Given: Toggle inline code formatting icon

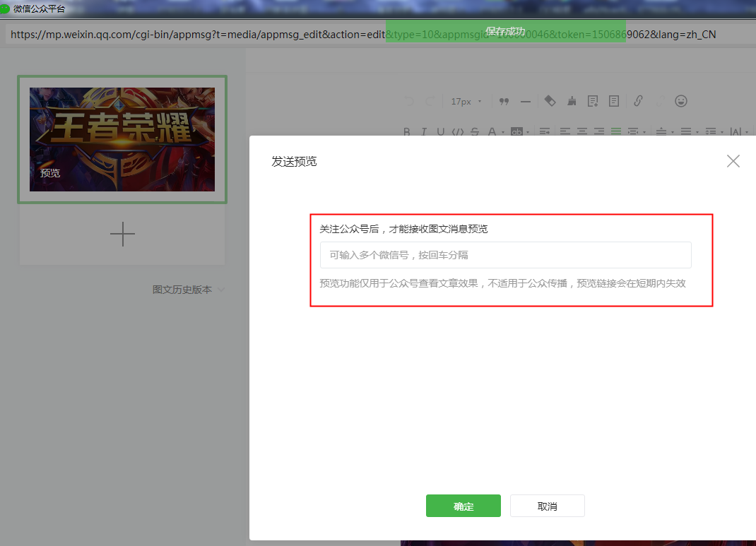Looking at the screenshot, I should pyautogui.click(x=458, y=131).
